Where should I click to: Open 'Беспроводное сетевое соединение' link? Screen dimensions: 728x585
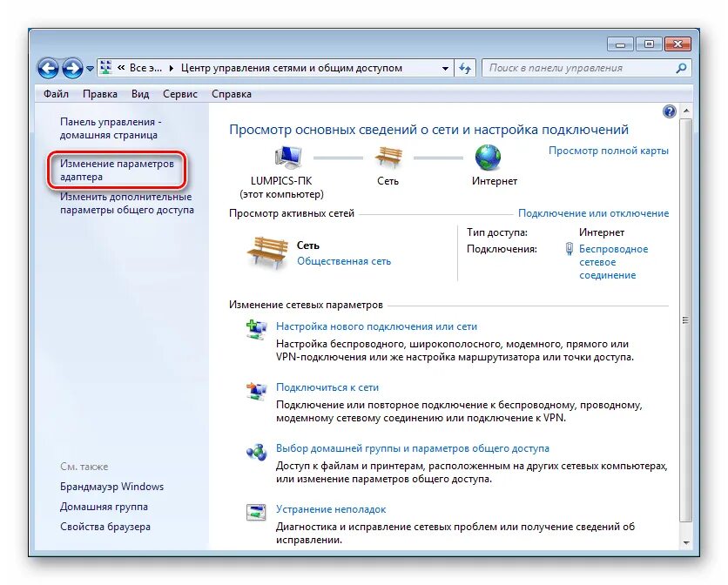pos(613,262)
